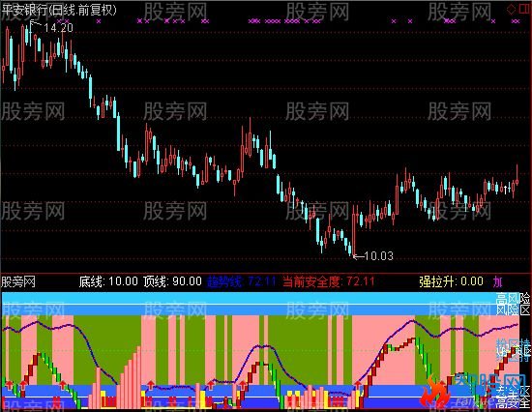Select the 股旁网 indicator name in sub-panel header

(x=18, y=281)
